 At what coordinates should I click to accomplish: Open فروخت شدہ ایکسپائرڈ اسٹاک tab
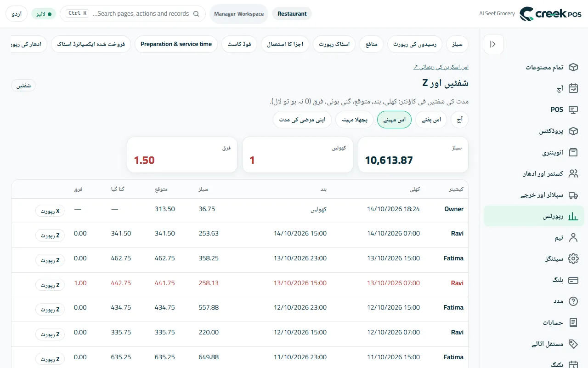(91, 44)
